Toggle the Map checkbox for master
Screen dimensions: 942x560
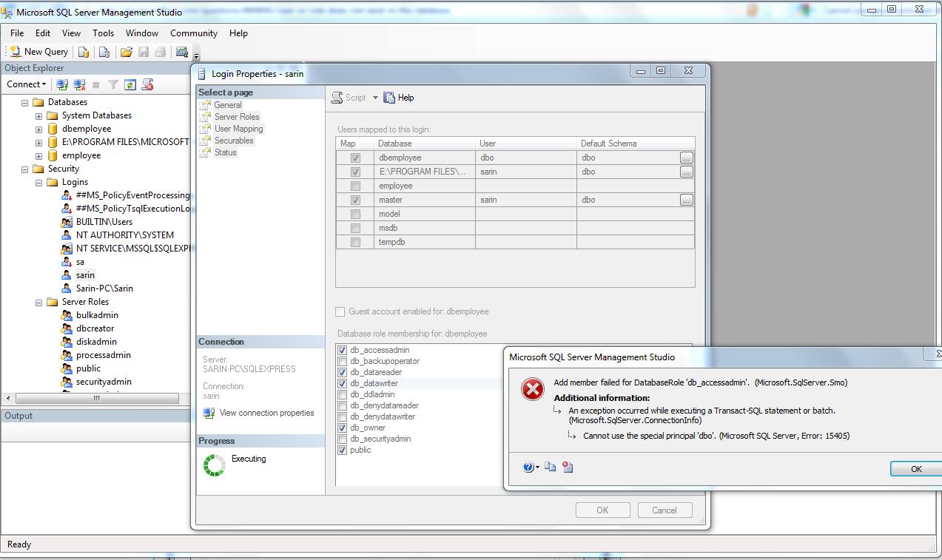[x=356, y=200]
